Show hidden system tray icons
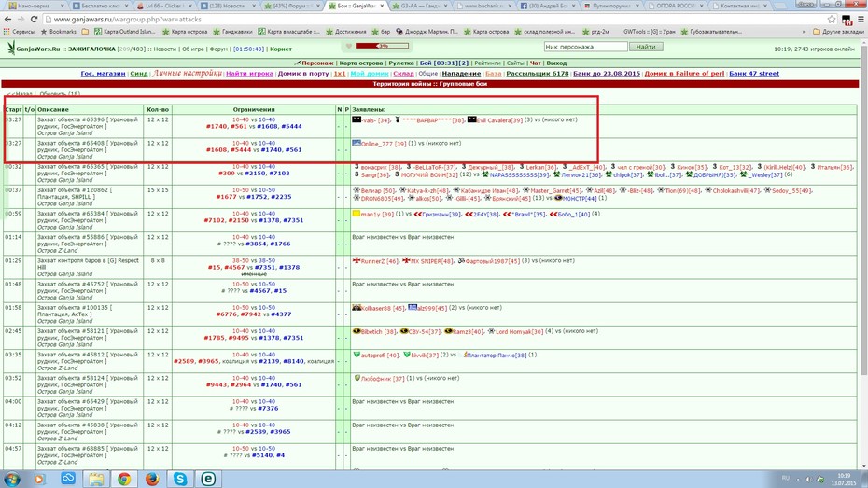 coord(798,479)
